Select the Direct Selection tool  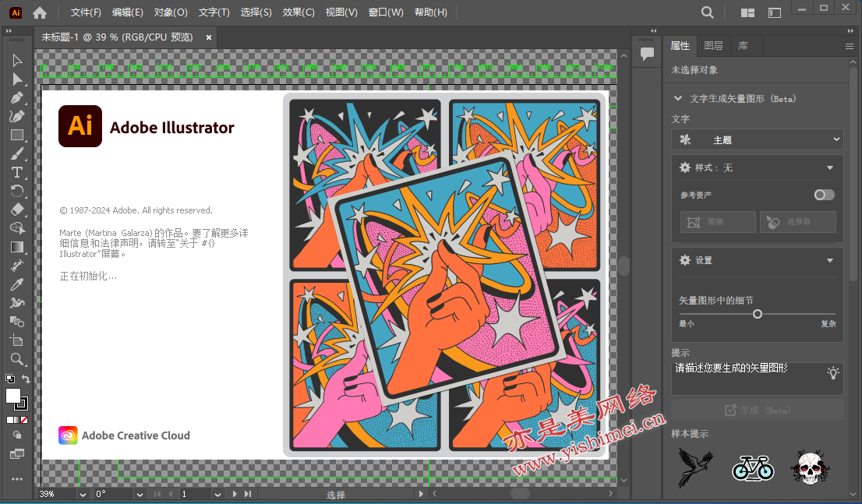(x=17, y=79)
